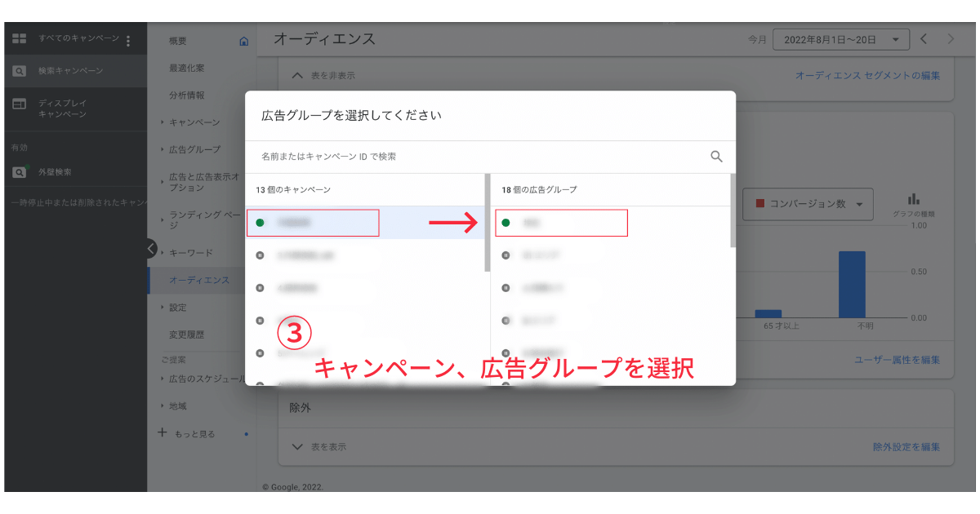This screenshot has height=514, width=980.
Task: Select オーディエンス in the side menu
Action: pyautogui.click(x=199, y=280)
